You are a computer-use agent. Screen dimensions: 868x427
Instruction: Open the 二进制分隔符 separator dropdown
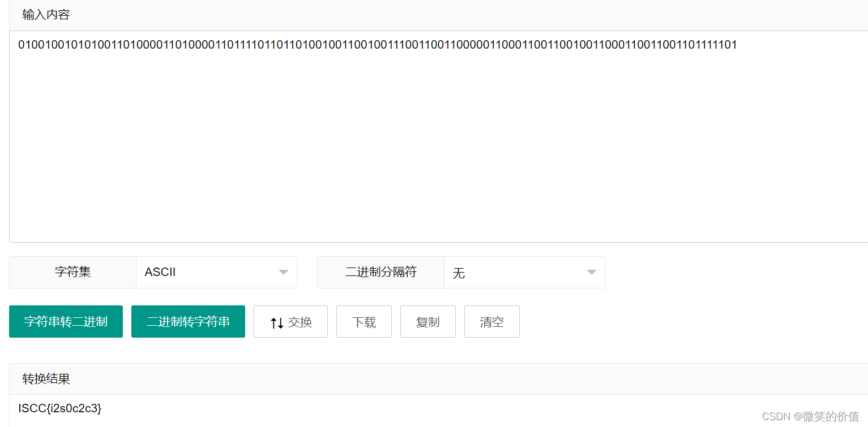click(x=524, y=272)
